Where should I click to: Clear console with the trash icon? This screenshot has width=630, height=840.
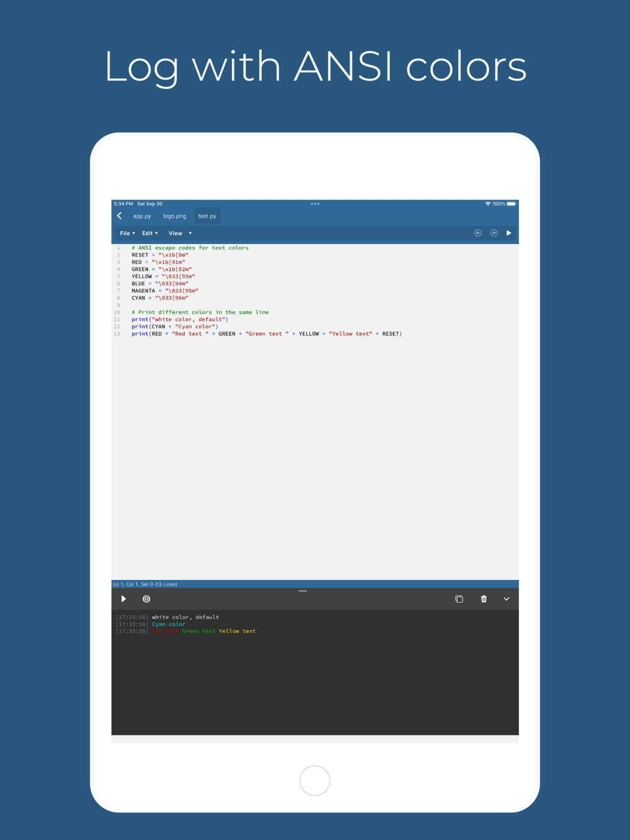(484, 599)
